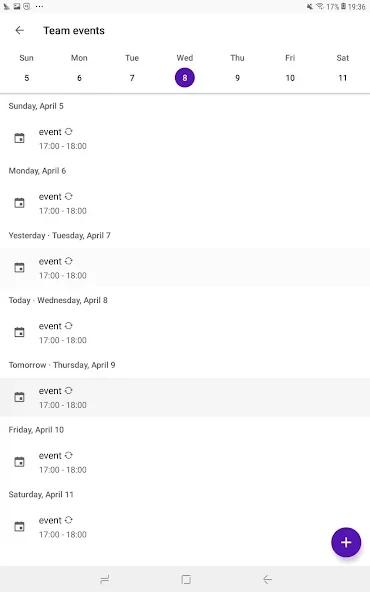Image resolution: width=370 pixels, height=592 pixels.
Task: Tap Android home navigation button
Action: click(186, 579)
